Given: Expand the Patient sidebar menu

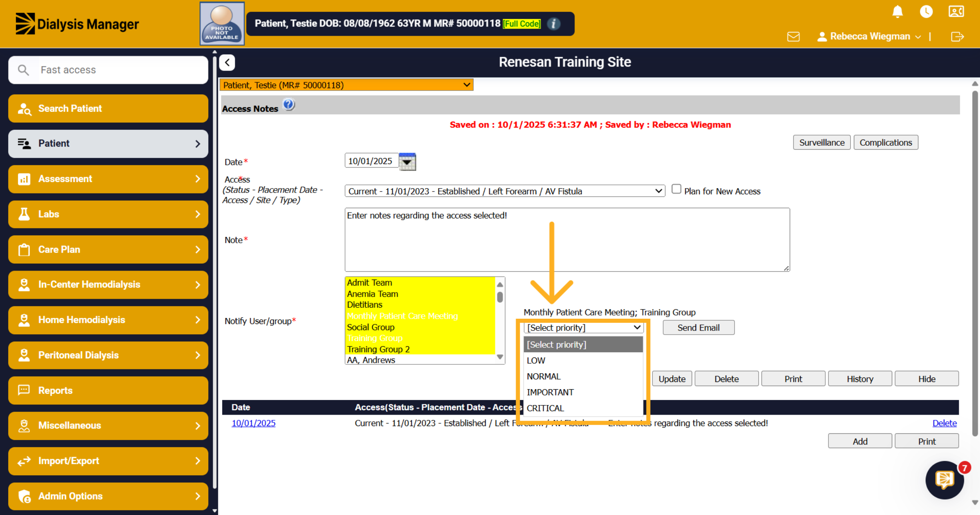Looking at the screenshot, I should [108, 144].
